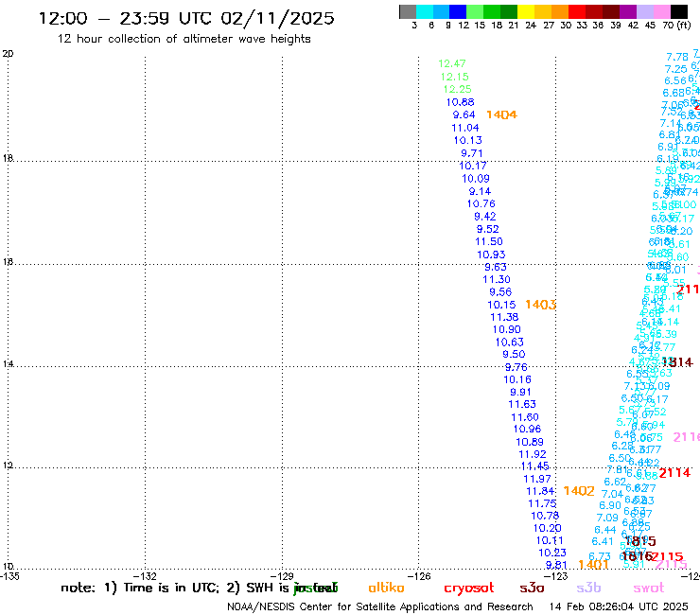Click the latitude axis label 12
Viewport: 700px width, 615px height.
(8, 466)
